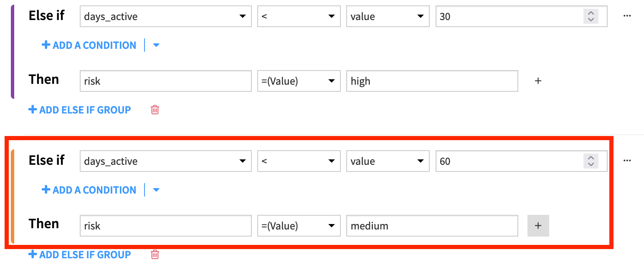Expand the add-condition arrow in the purple group

[156, 45]
